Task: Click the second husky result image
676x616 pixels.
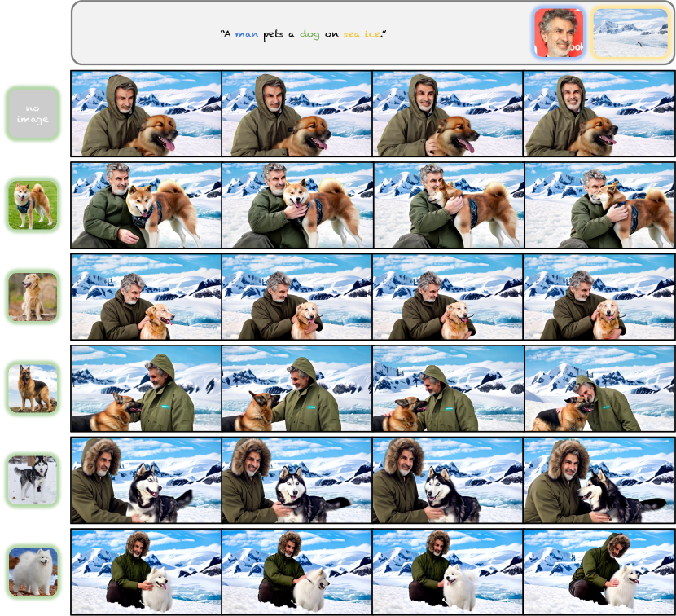Action: 296,480
